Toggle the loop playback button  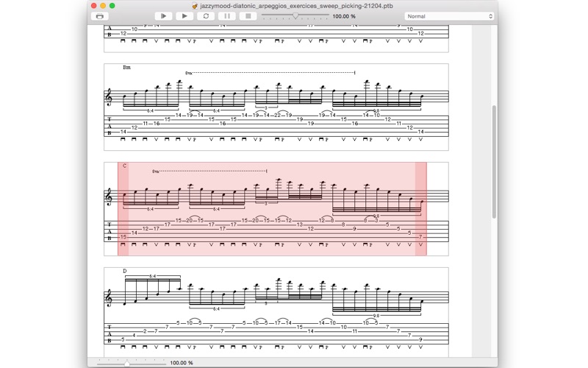click(206, 16)
